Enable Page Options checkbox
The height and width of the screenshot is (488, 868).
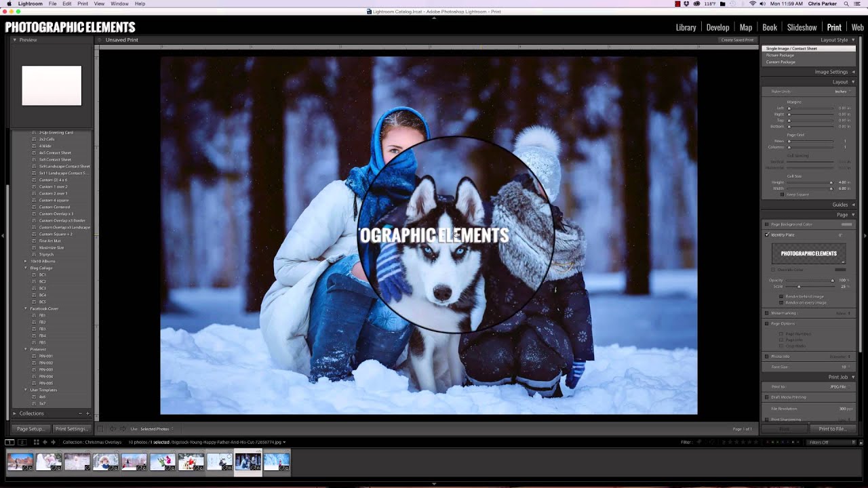click(767, 323)
